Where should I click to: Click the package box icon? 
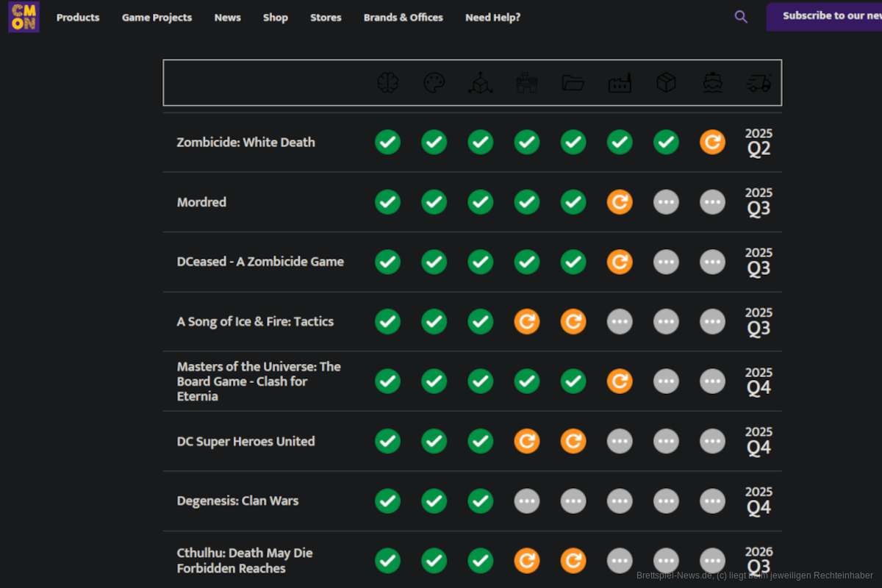[666, 83]
